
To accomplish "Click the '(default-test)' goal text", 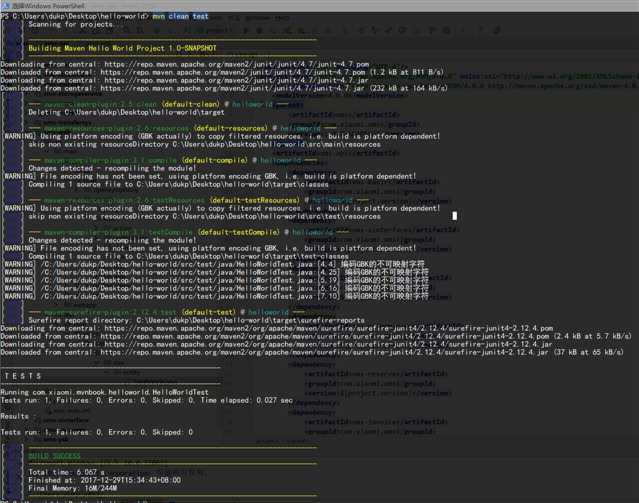I will [x=209, y=312].
